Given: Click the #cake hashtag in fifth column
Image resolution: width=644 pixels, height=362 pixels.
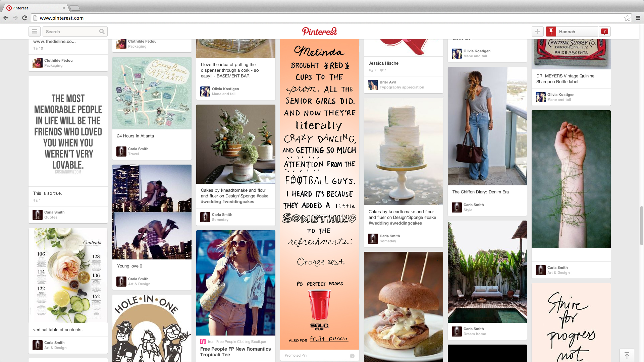Looking at the screenshot, I should [430, 218].
